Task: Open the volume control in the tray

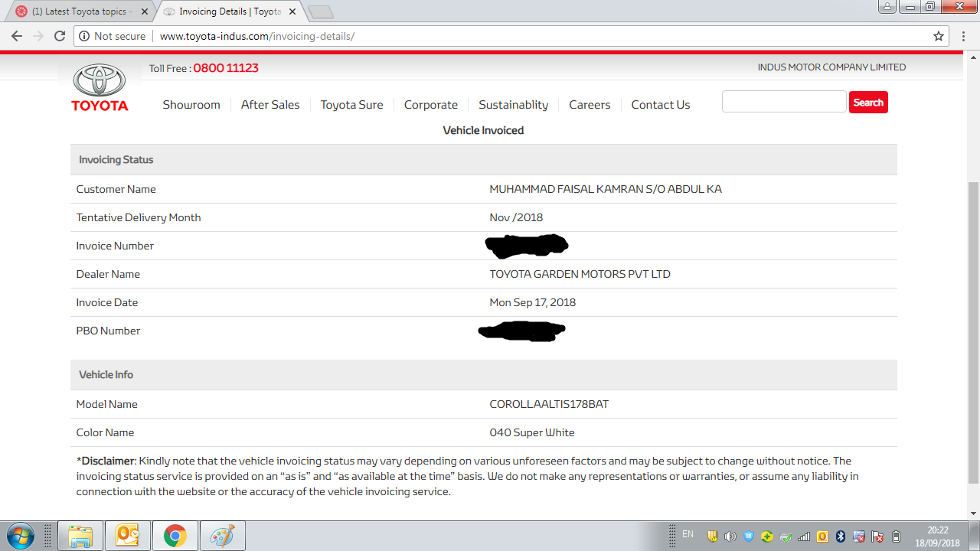Action: click(x=730, y=536)
